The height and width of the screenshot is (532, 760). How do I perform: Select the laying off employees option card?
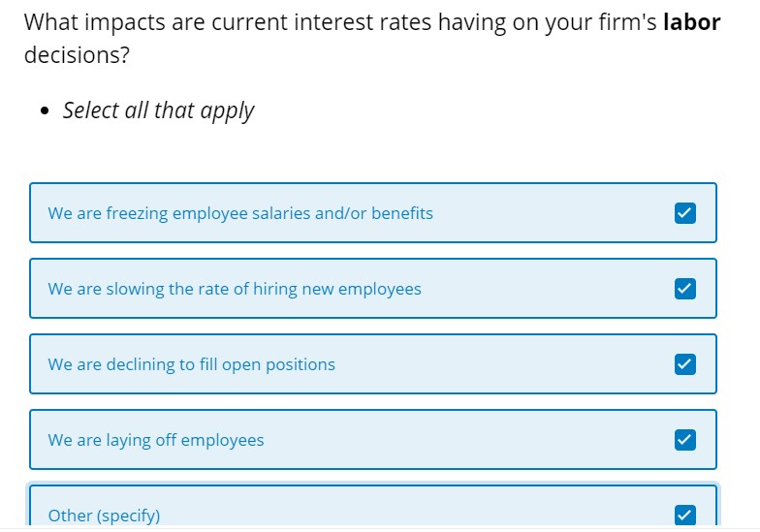click(372, 440)
